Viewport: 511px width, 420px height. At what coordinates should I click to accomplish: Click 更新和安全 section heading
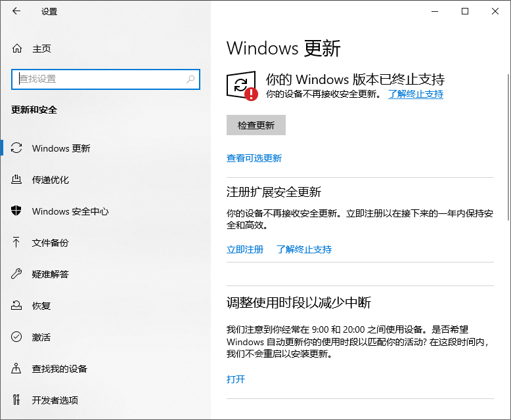click(x=34, y=110)
